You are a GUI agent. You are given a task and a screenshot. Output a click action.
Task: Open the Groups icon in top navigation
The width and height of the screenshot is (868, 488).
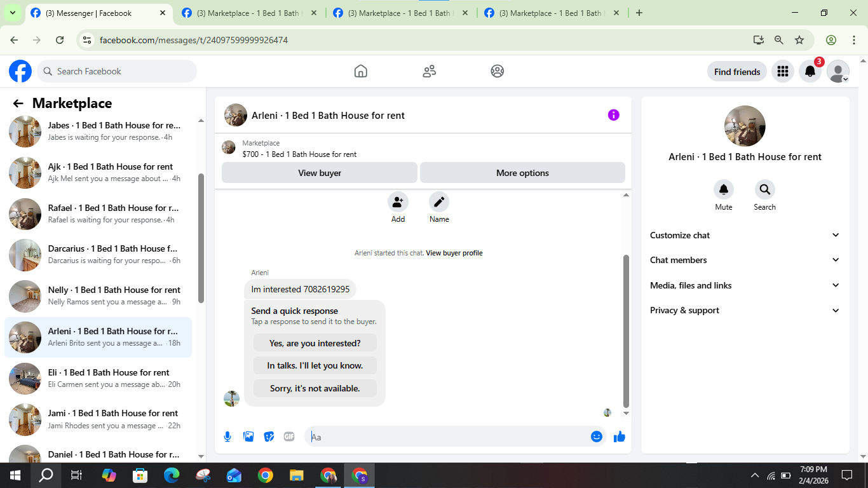(x=498, y=71)
